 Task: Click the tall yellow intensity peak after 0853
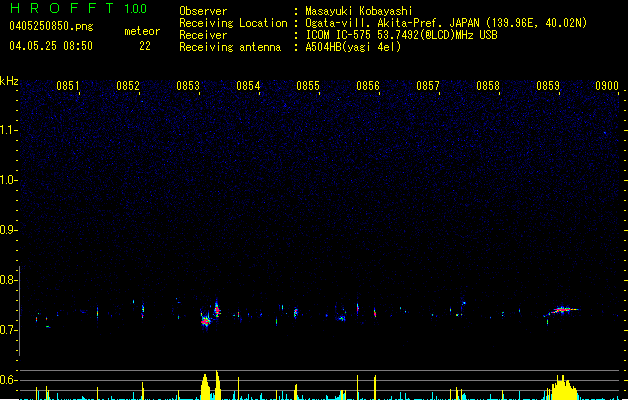[x=217, y=385]
